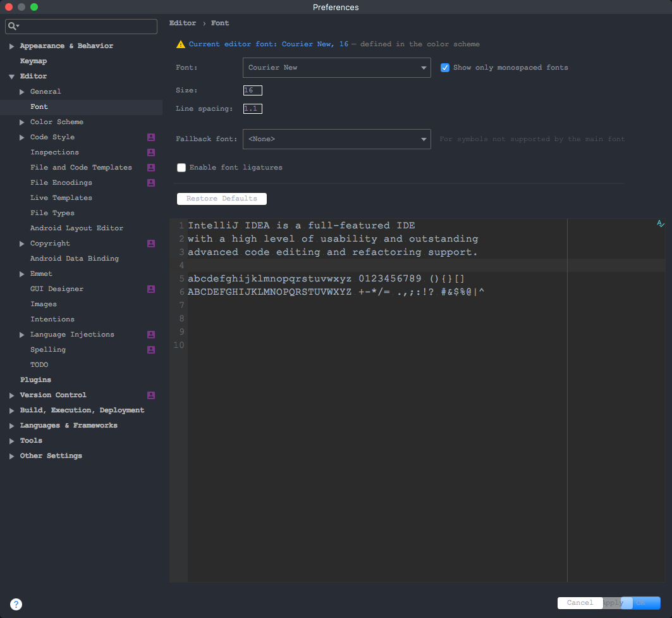Expand the Color Scheme subsection
The image size is (672, 618).
coord(22,122)
